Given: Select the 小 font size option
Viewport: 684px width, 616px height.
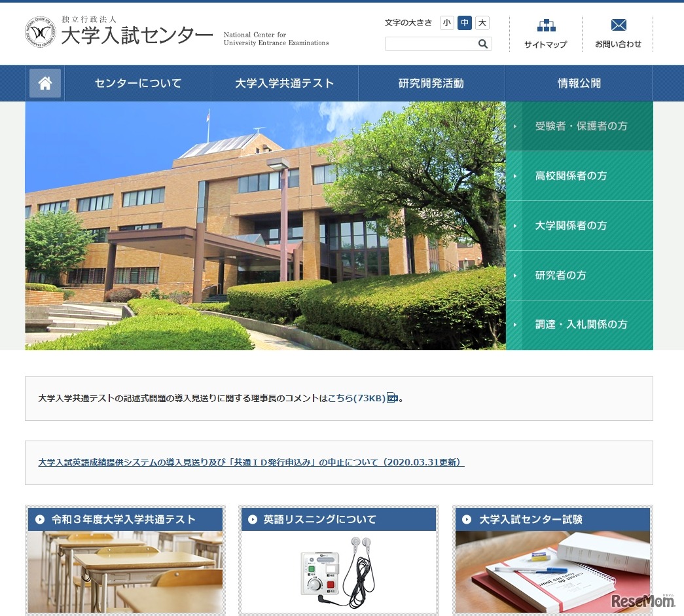Looking at the screenshot, I should point(446,22).
